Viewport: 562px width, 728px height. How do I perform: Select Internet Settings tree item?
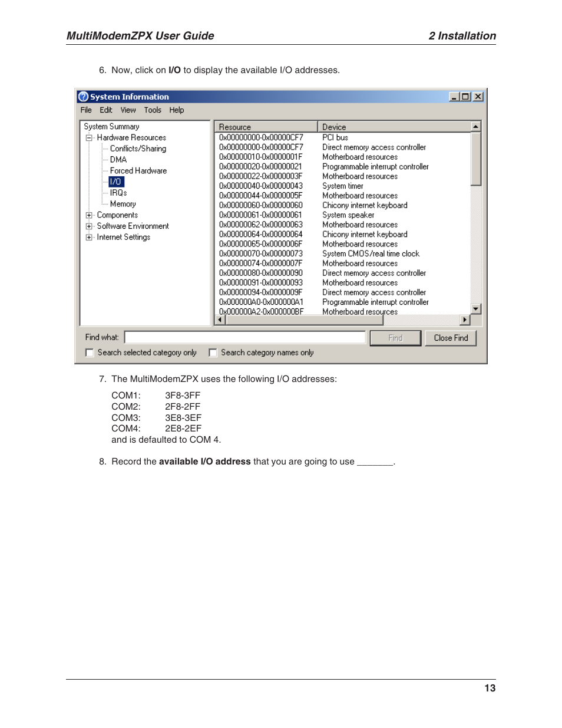point(124,238)
